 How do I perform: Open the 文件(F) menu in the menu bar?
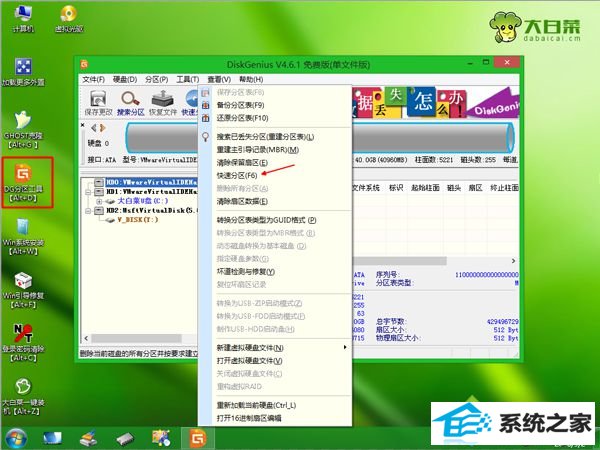93,78
